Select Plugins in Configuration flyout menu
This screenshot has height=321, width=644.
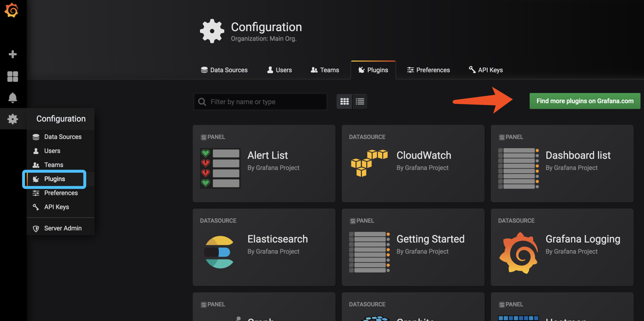point(61,179)
